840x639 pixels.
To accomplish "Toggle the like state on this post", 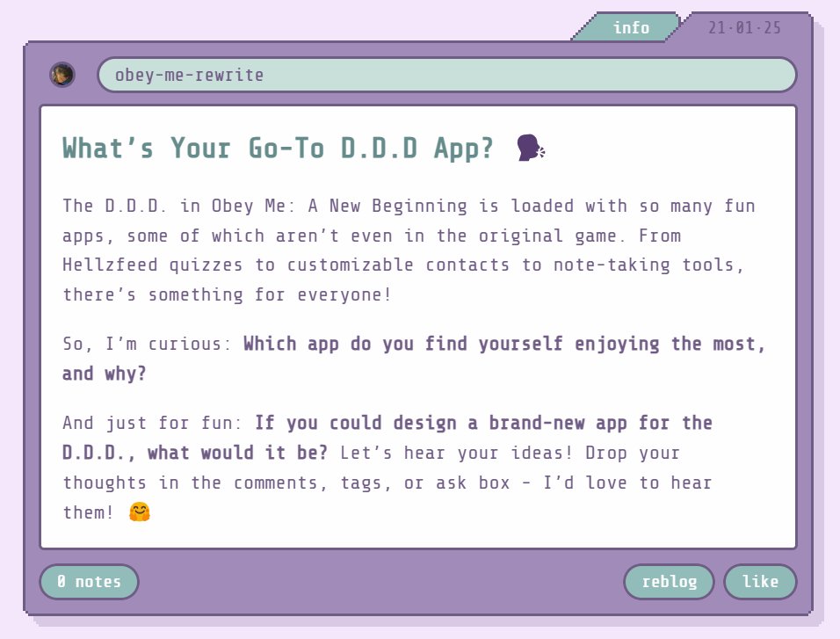I will click(760, 581).
